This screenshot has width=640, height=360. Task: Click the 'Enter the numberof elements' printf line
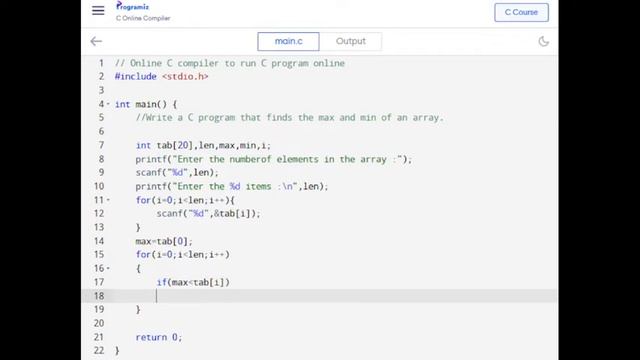pos(274,159)
